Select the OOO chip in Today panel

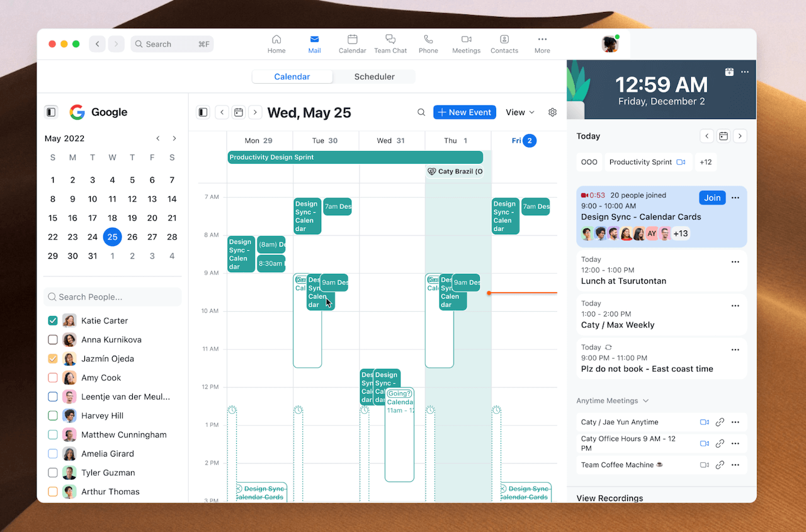(x=589, y=162)
